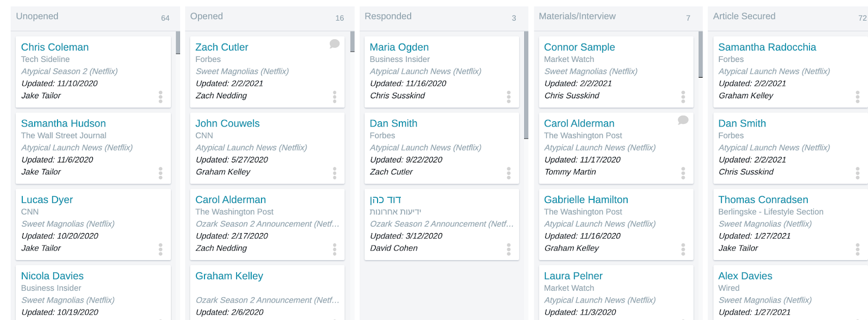
Task: Open three-dot menu on Thomas Conradsen card
Action: (858, 249)
